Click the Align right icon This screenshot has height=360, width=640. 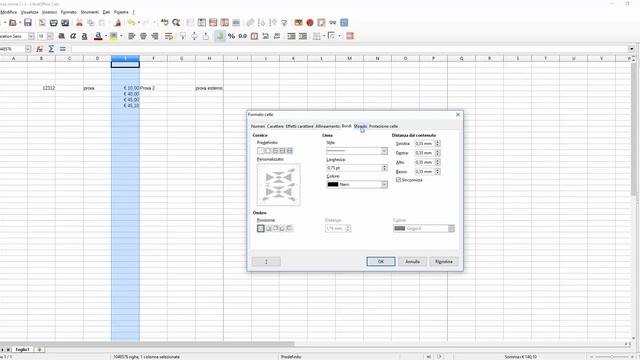(x=155, y=36)
